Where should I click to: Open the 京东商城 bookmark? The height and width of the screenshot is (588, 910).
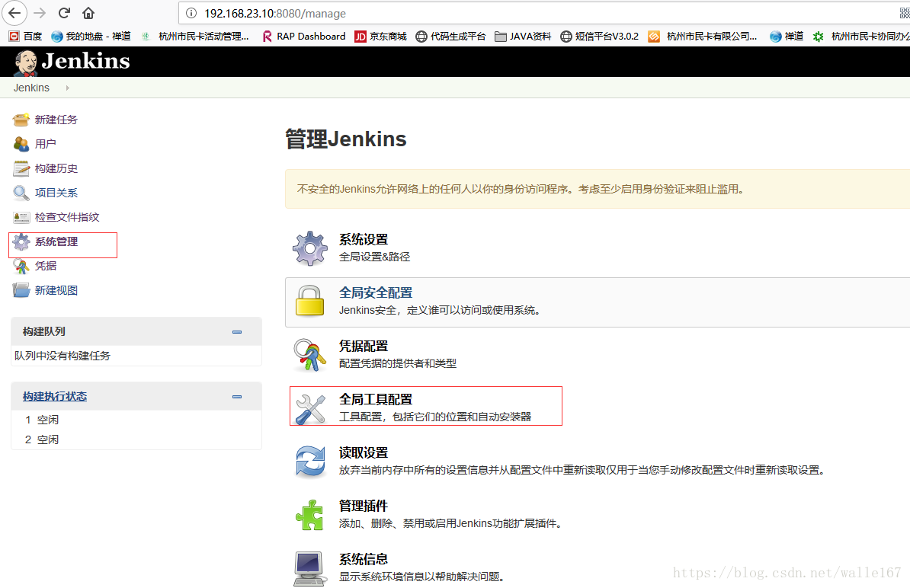point(381,37)
